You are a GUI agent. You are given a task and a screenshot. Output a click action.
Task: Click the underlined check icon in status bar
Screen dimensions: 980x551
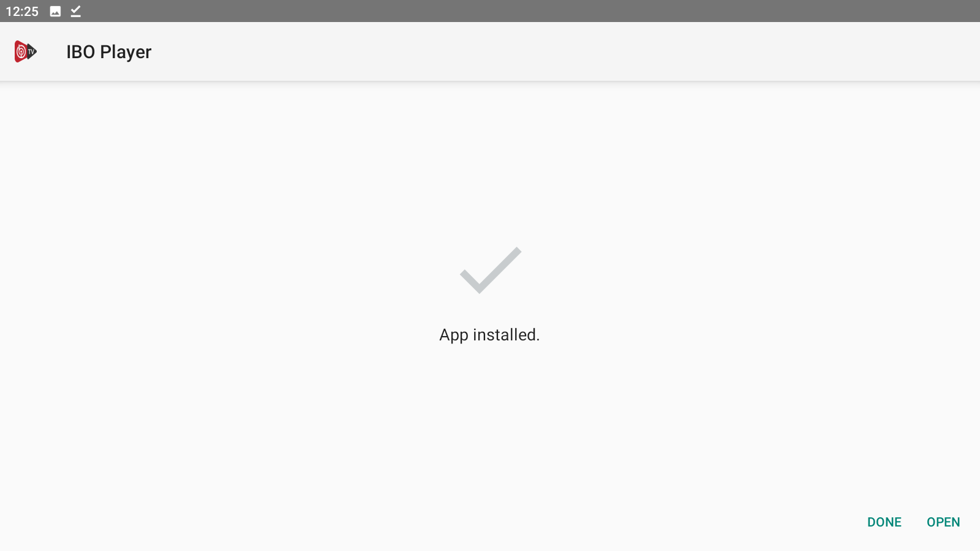click(75, 11)
